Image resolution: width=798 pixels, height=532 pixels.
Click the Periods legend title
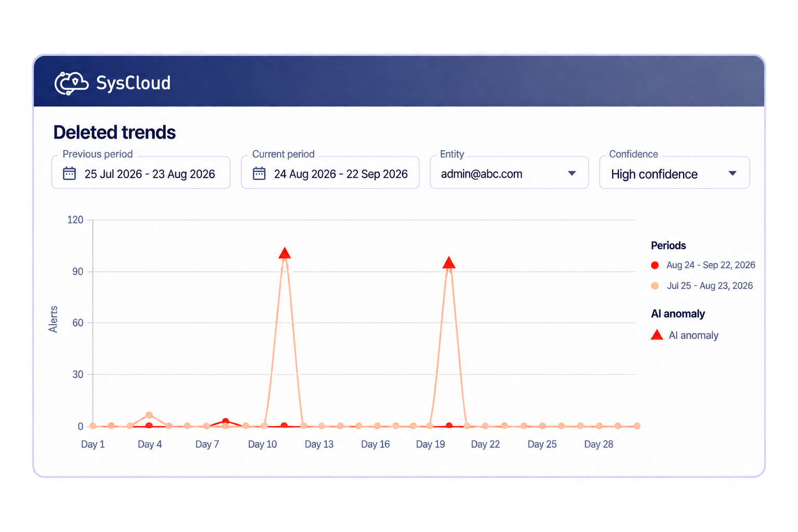pos(668,246)
